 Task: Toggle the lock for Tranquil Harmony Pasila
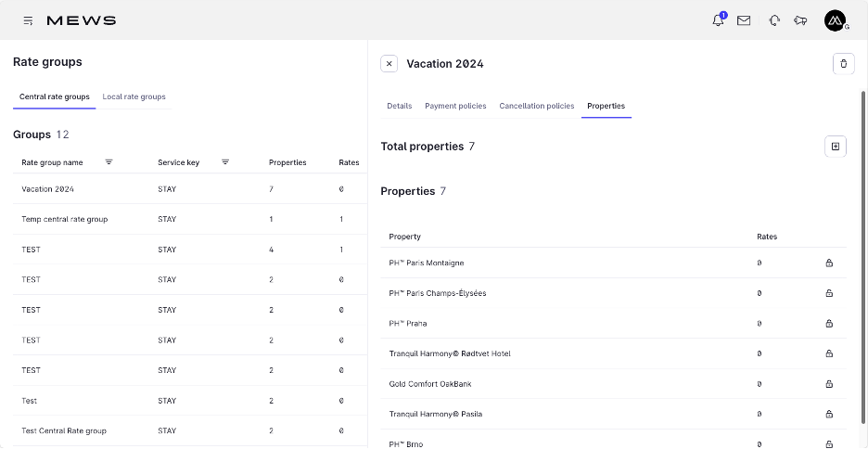(829, 414)
